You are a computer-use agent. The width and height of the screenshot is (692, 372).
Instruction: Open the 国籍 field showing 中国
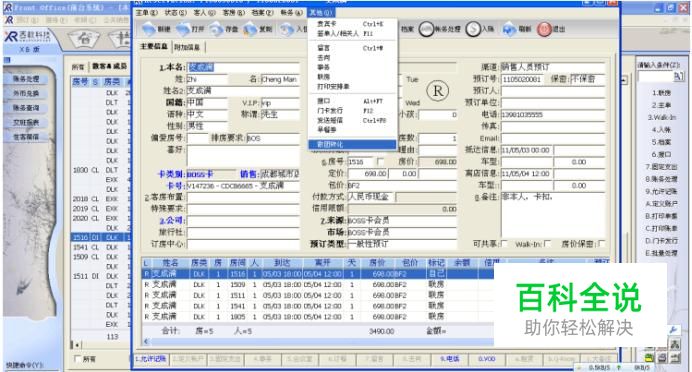tap(207, 103)
